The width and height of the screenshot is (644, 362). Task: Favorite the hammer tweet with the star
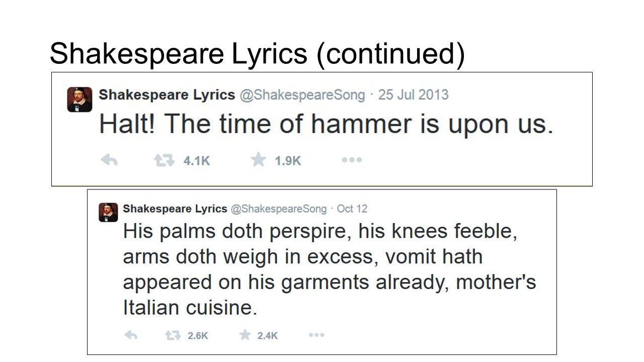pyautogui.click(x=258, y=160)
